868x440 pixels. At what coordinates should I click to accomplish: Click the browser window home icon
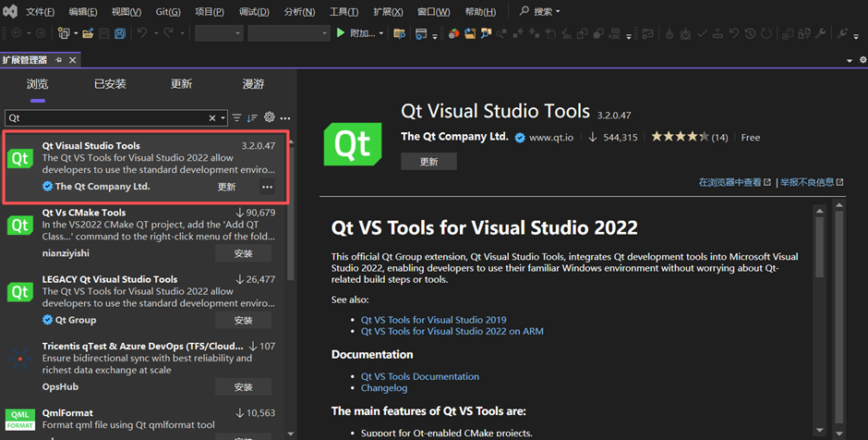pyautogui.click(x=421, y=34)
